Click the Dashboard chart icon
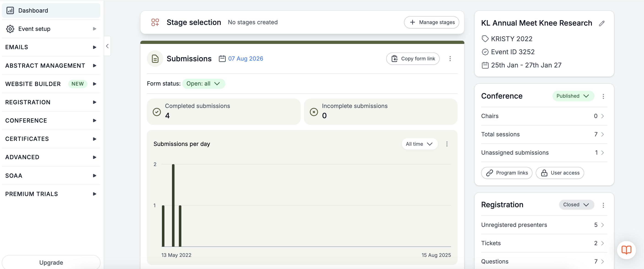The width and height of the screenshot is (644, 269). pos(10,11)
